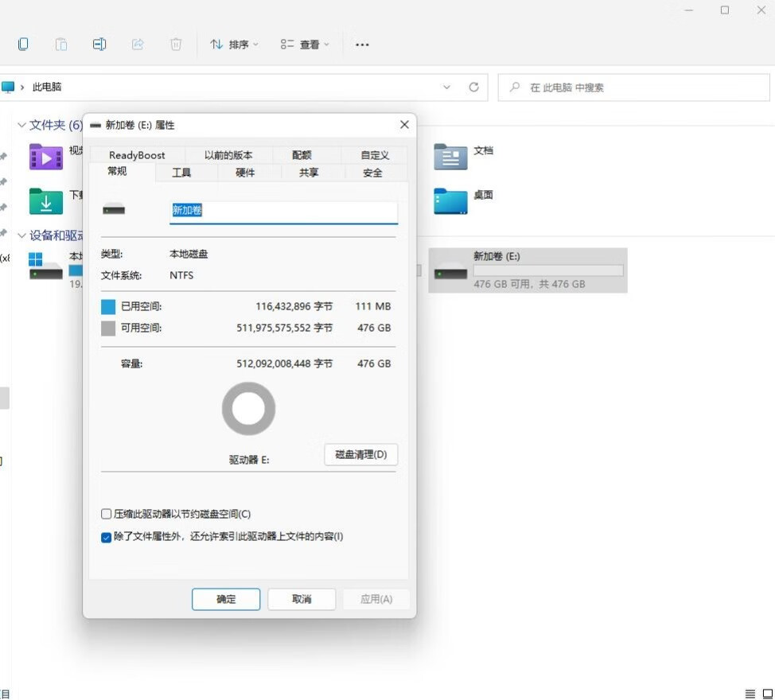
Task: Close the 新加卷 (E:) 属性 dialog
Action: coord(404,125)
